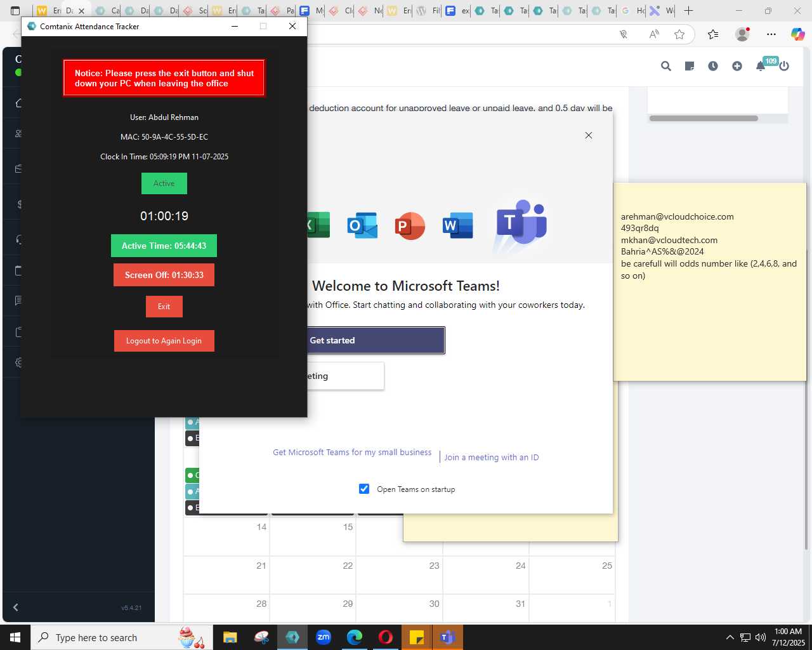
Task: Click the clock icon in the page header
Action: click(x=713, y=66)
